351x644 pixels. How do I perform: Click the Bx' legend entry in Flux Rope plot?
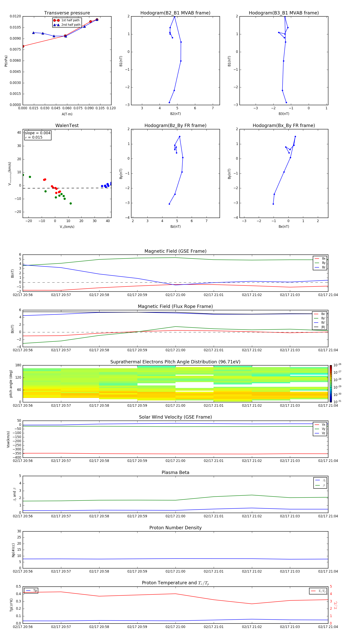[x=320, y=314]
